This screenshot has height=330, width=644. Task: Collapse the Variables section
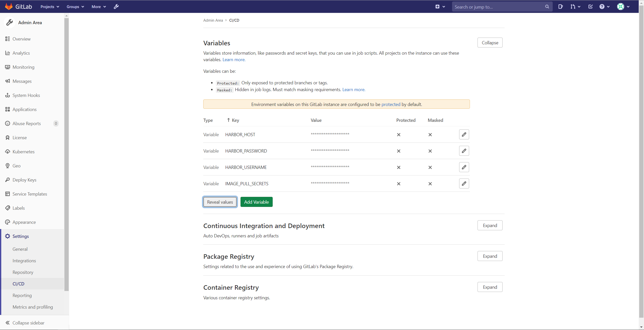click(x=490, y=43)
